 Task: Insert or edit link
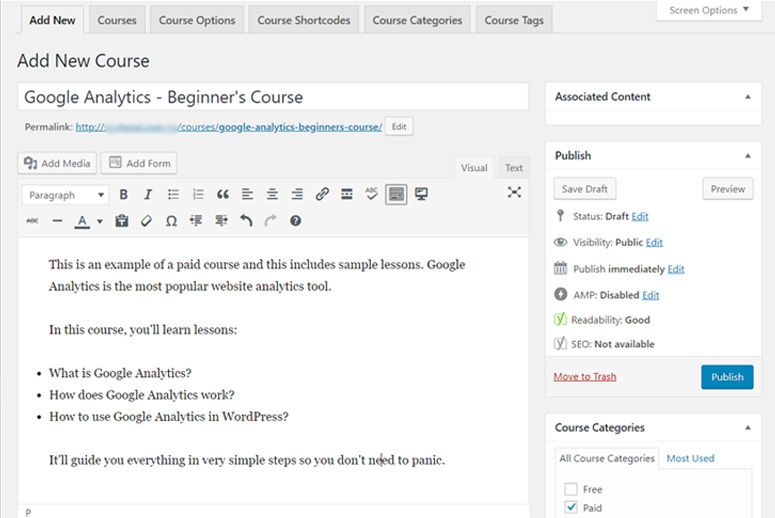coord(322,194)
